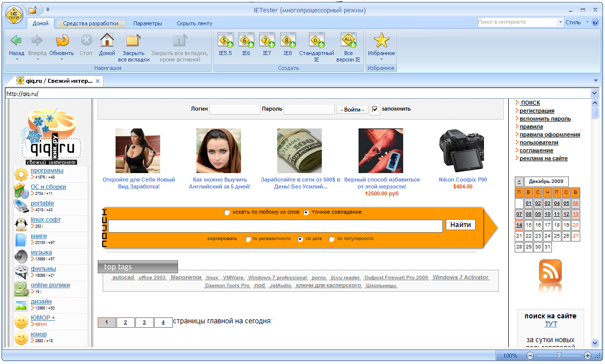Click the музыка speaker icon
The image size is (605, 364).
21,256
